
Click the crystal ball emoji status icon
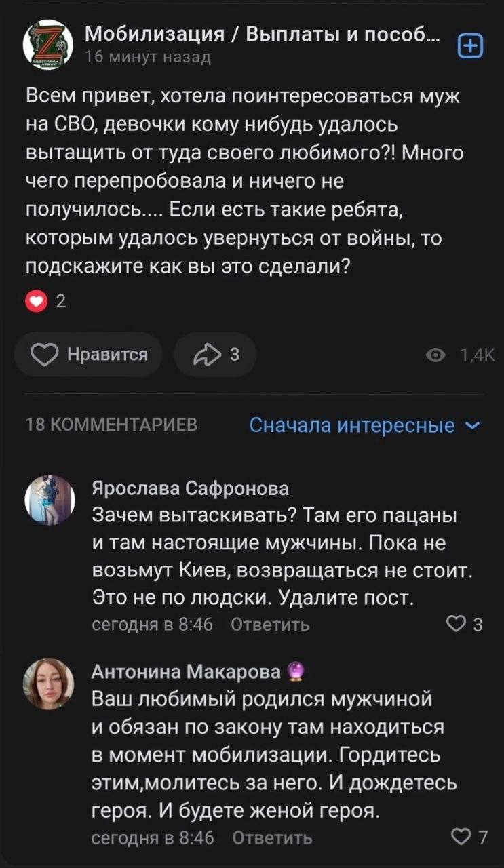296,672
